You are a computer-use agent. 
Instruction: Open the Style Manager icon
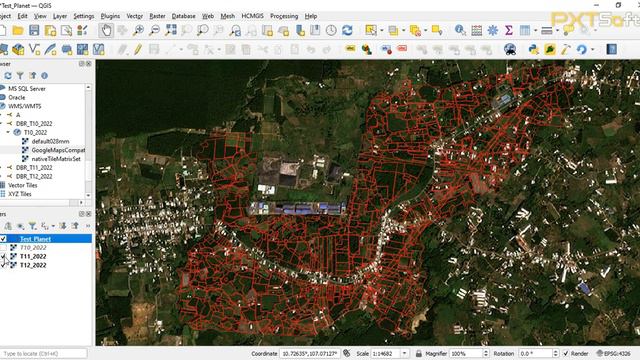pyautogui.click(x=82, y=31)
